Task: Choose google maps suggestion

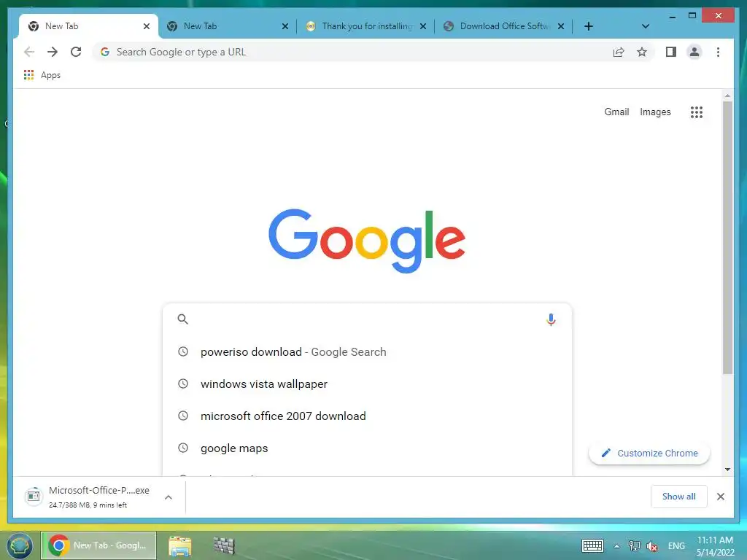Action: point(367,448)
